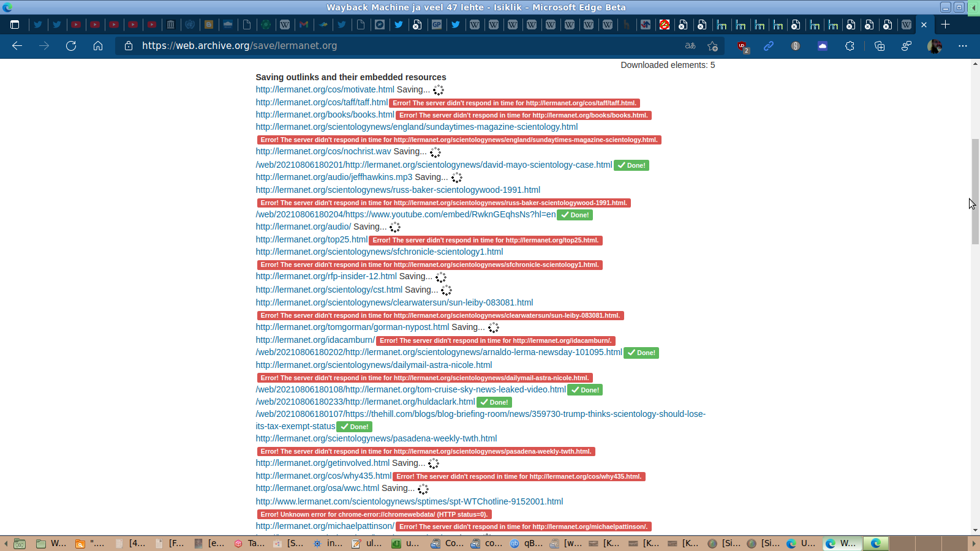The width and height of the screenshot is (980, 551).
Task: Open the Extensions puzzle-piece menu
Action: tap(850, 46)
